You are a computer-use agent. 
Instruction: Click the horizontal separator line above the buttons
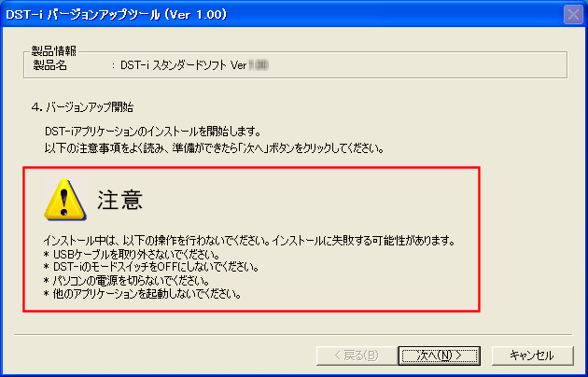(x=293, y=334)
